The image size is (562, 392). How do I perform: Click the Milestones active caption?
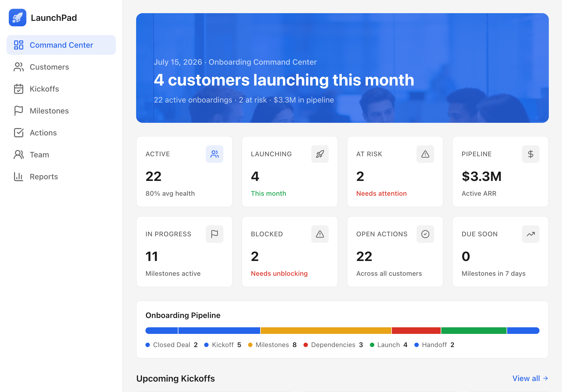tap(173, 274)
